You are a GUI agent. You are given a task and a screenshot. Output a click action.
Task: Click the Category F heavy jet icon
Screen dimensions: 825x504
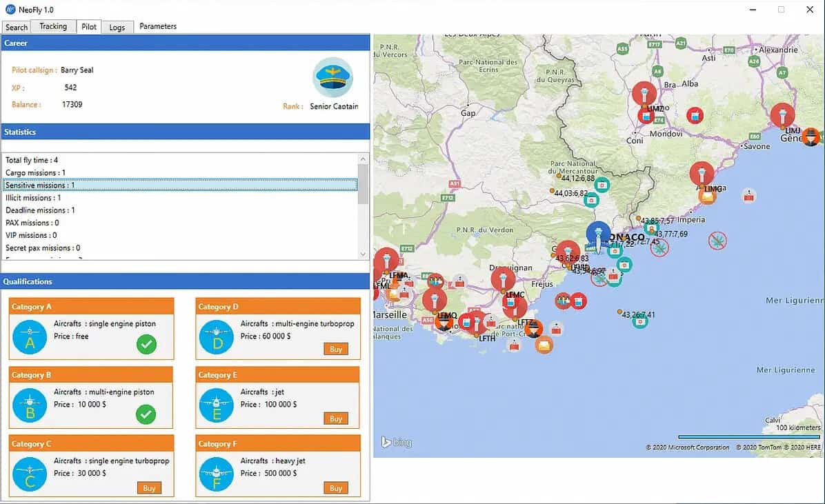217,474
